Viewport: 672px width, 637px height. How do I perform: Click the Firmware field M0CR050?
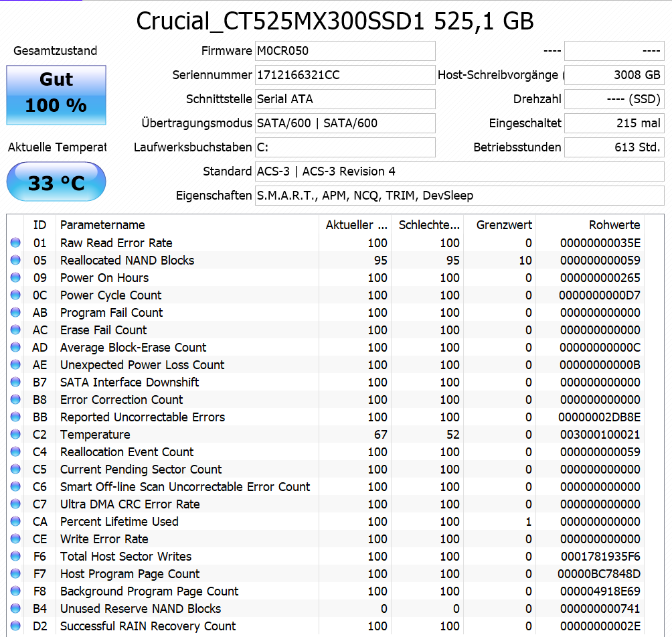345,51
